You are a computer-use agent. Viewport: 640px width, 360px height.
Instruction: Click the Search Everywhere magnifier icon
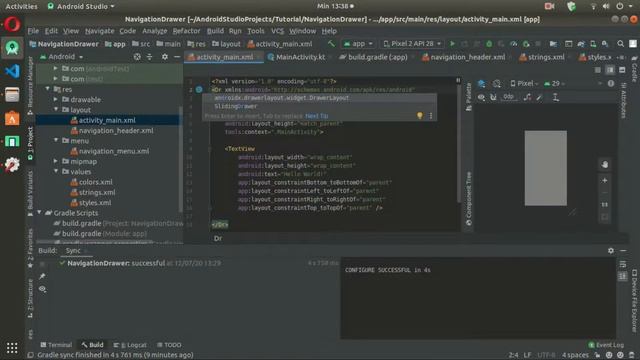[x=620, y=44]
